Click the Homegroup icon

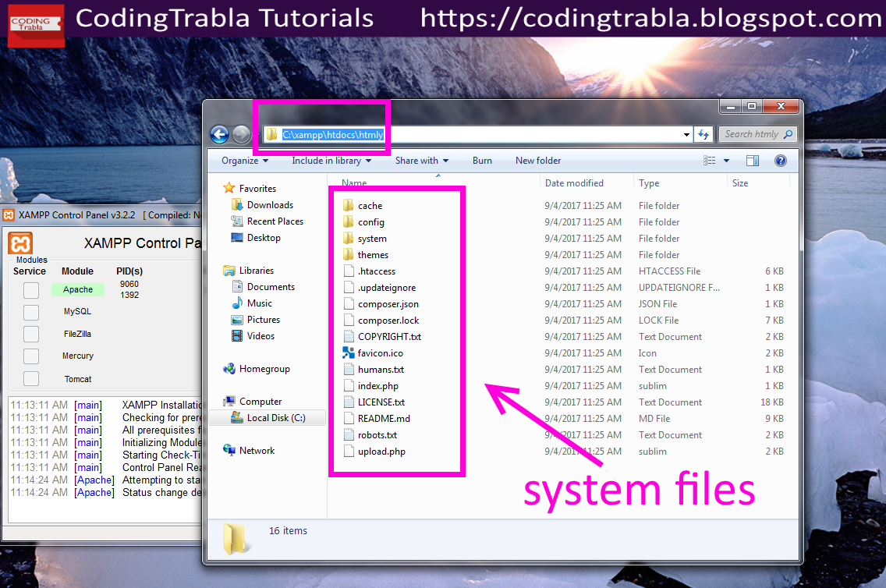pyautogui.click(x=229, y=369)
